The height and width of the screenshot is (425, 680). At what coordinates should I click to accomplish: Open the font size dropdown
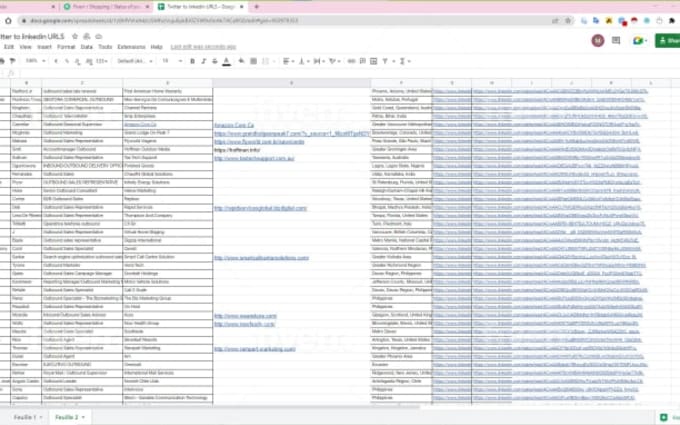[172, 61]
